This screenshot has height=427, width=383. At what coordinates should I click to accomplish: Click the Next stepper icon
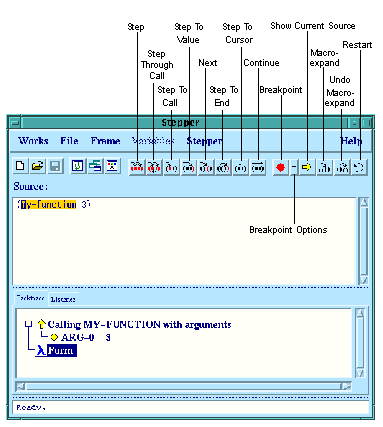point(206,167)
